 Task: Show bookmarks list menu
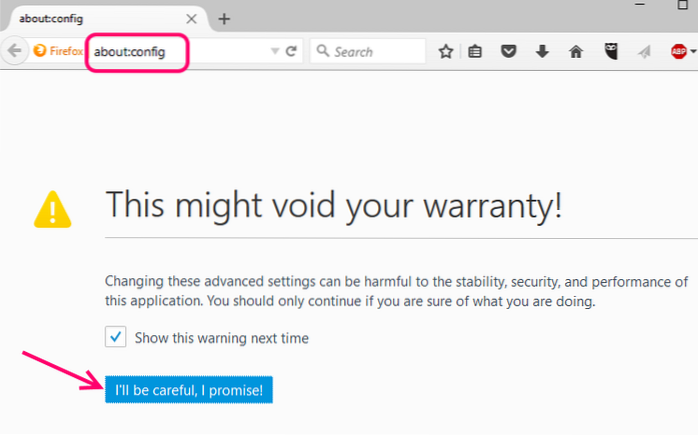tap(476, 51)
